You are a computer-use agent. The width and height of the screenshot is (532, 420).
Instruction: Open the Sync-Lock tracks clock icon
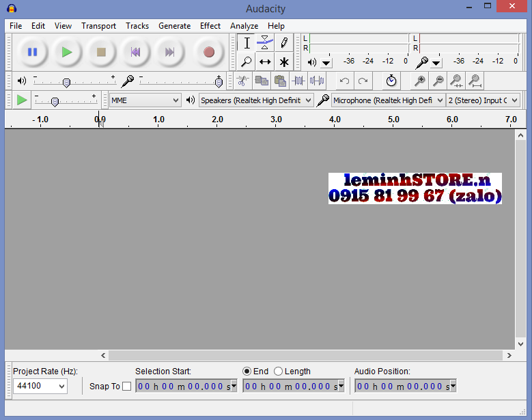391,81
